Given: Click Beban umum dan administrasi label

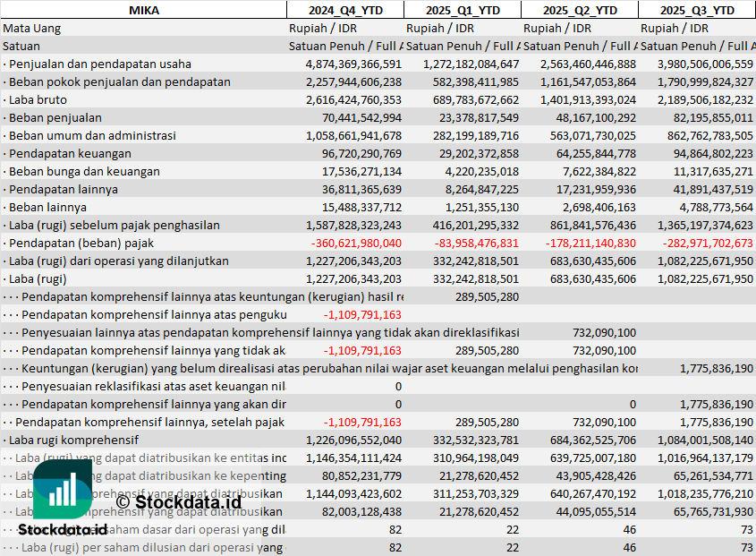Looking at the screenshot, I should (x=92, y=135).
